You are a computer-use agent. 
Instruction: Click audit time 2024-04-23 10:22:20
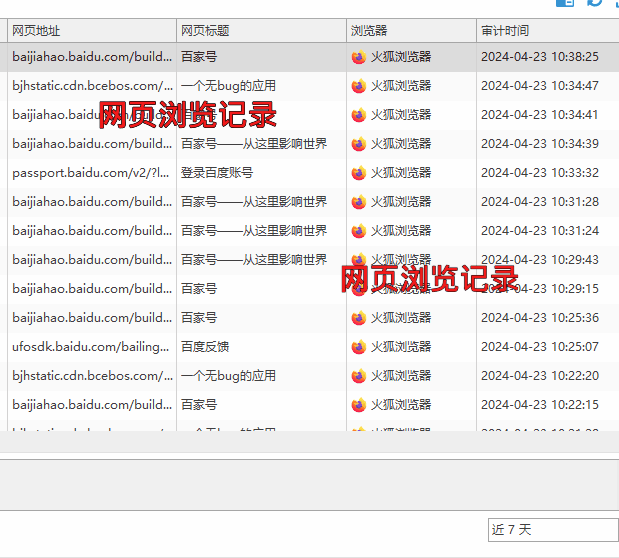tap(540, 376)
